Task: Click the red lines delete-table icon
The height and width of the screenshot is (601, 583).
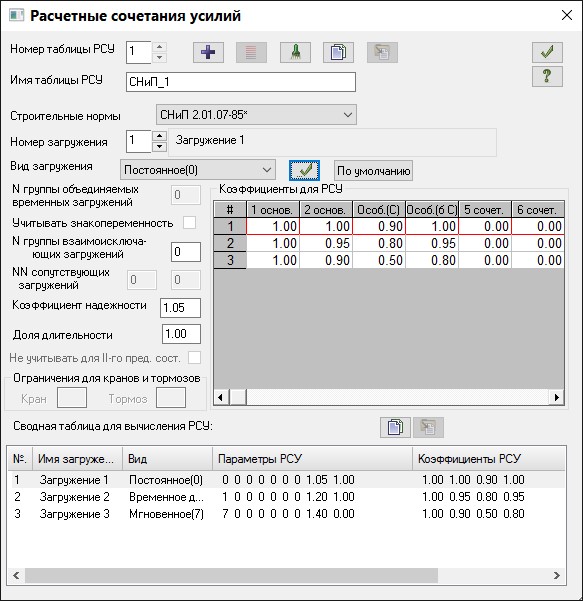Action: pos(251,53)
